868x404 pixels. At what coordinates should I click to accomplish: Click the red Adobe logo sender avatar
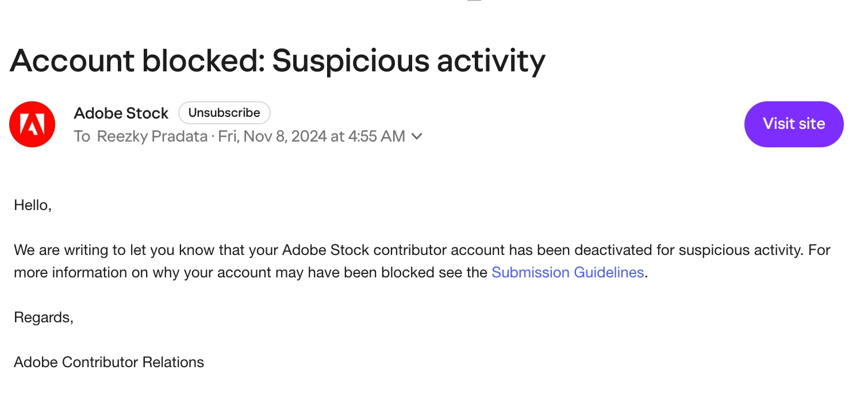pos(32,124)
